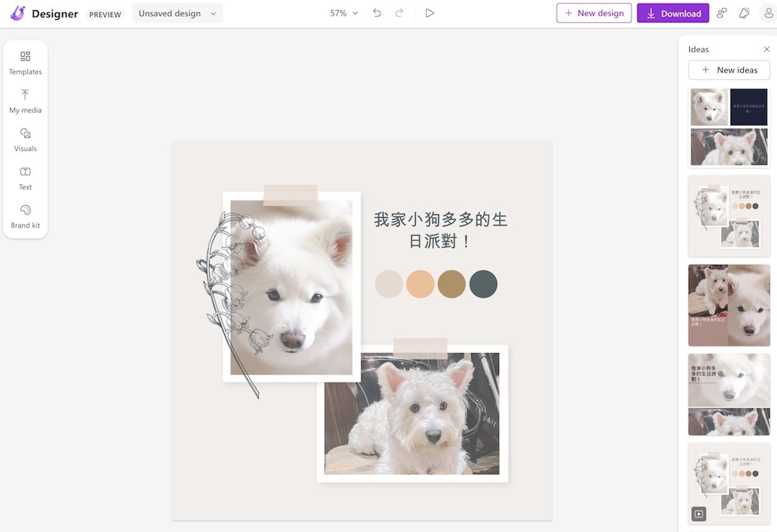This screenshot has height=532, width=777.
Task: Click the New design button
Action: [x=594, y=13]
